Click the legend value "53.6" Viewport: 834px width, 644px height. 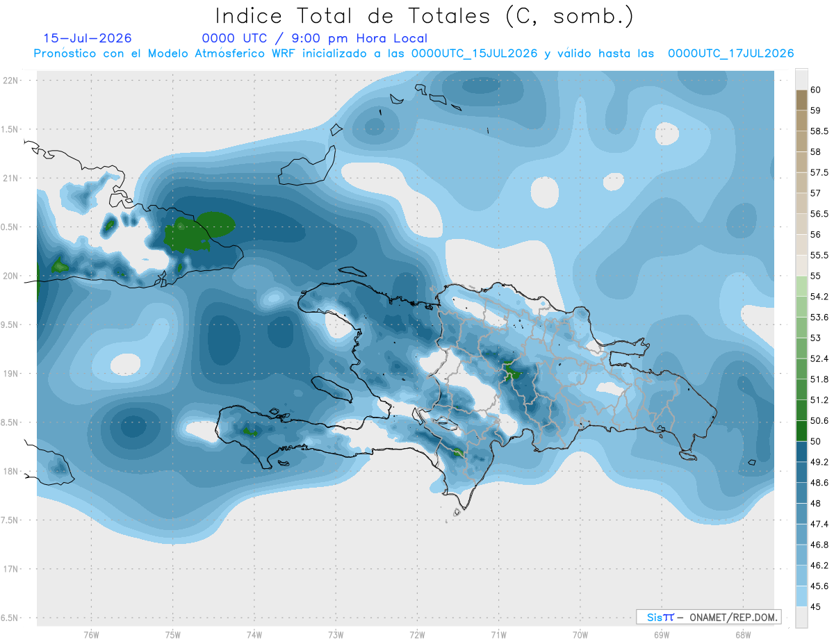click(819, 317)
